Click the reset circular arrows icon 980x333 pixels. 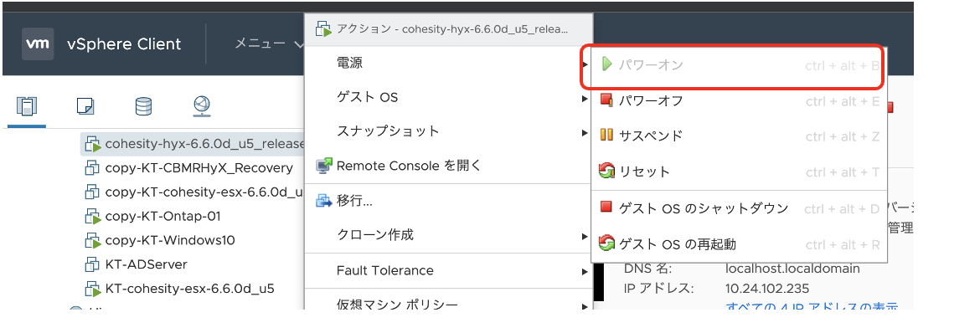(x=606, y=171)
